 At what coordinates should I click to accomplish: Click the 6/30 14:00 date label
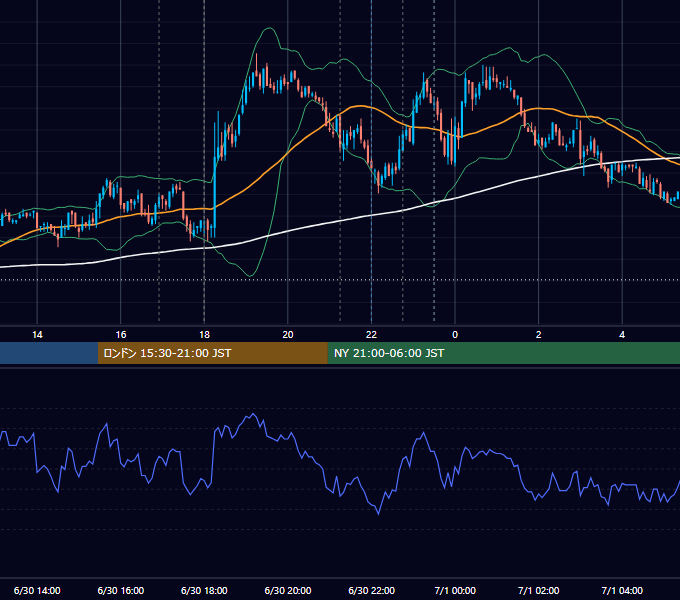pos(37,590)
